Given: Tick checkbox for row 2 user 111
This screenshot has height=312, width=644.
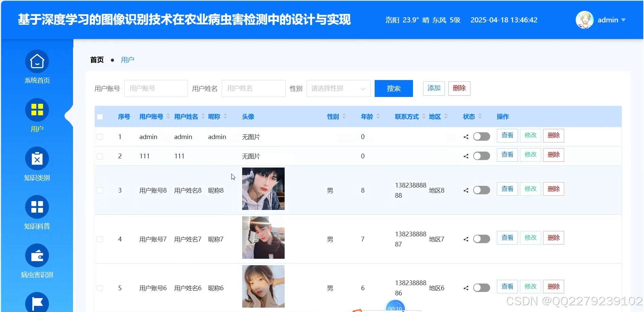Looking at the screenshot, I should point(100,156).
